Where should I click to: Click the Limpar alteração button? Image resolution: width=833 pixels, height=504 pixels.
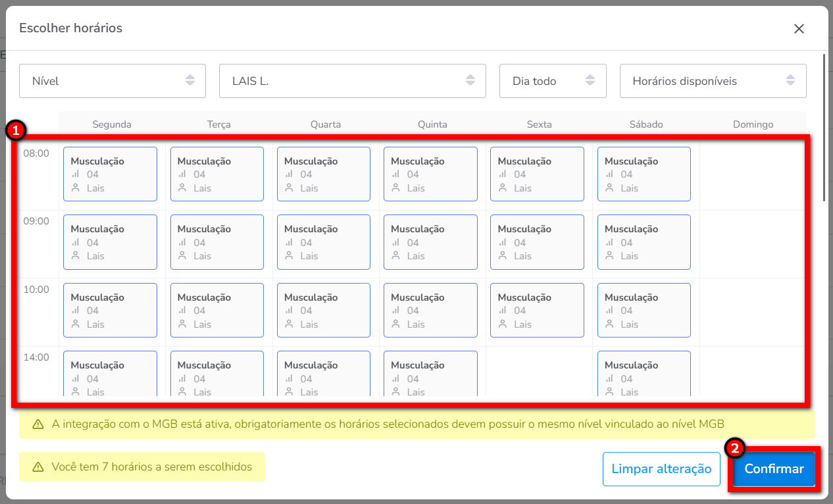[x=661, y=469]
